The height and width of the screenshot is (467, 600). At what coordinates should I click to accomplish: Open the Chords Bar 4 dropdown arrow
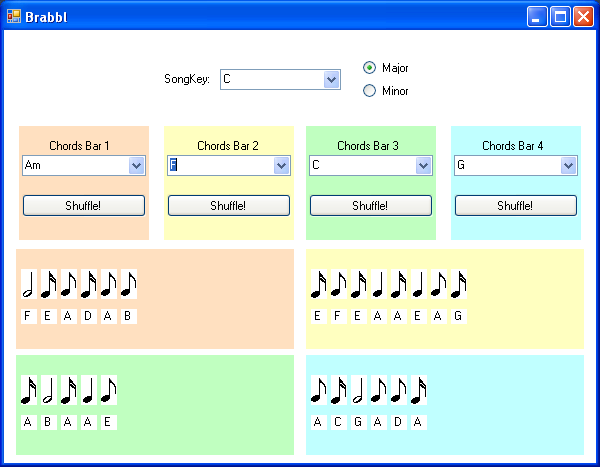point(569,166)
